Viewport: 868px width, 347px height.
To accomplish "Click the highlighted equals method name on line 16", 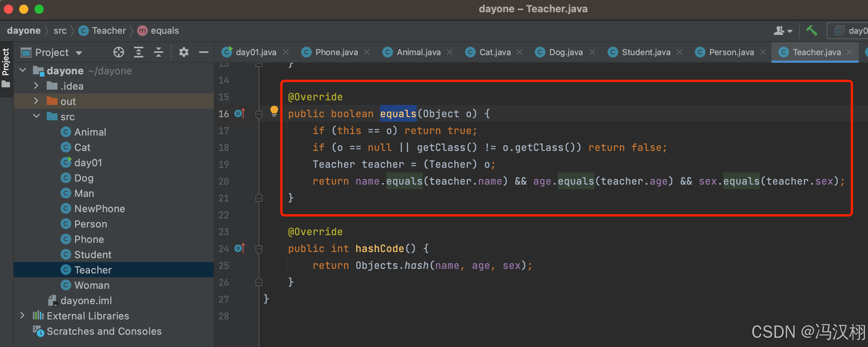I will [x=398, y=114].
